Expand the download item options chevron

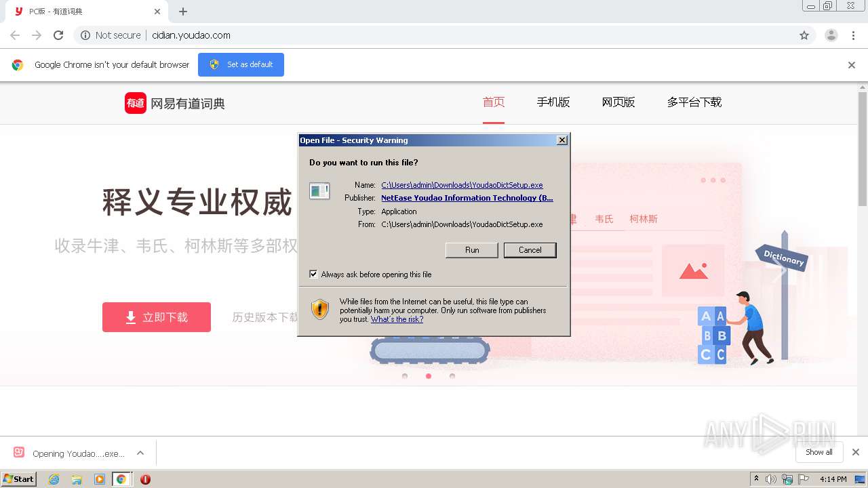pos(140,453)
